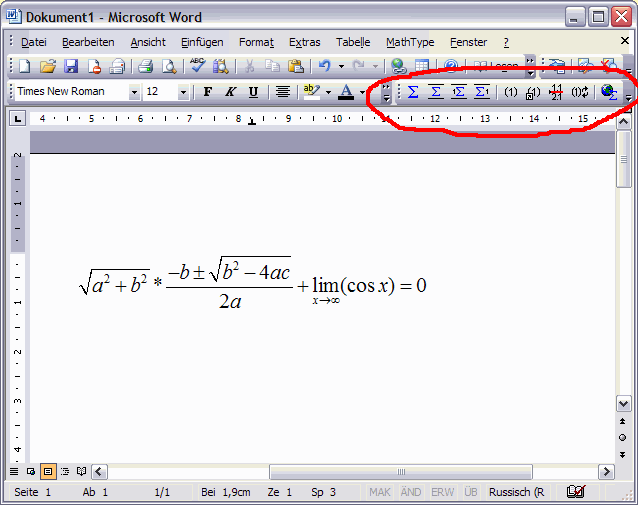
Task: Open the Bearbeiten menu
Action: [88, 42]
